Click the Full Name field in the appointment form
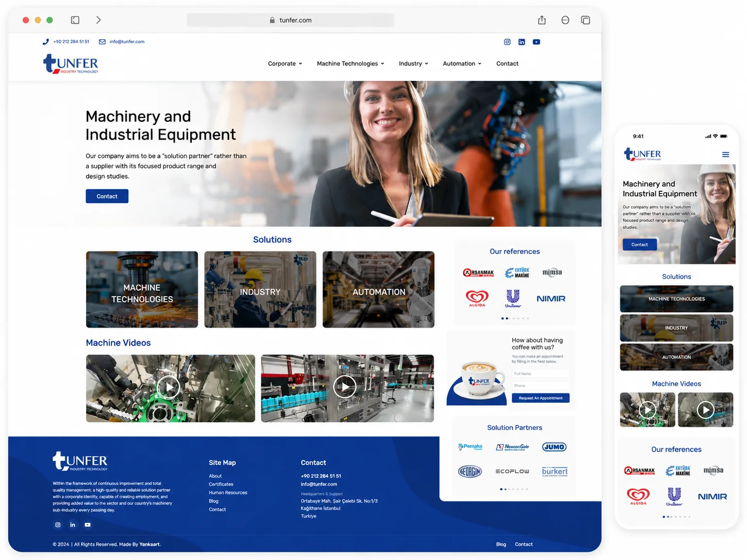This screenshot has height=560, width=747. click(541, 374)
